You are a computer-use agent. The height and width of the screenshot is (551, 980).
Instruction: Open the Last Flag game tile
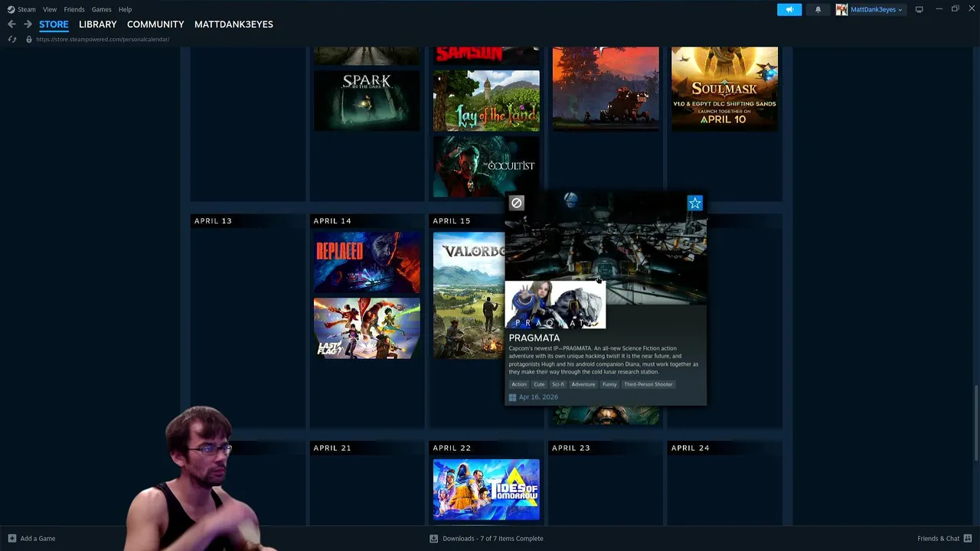(367, 328)
